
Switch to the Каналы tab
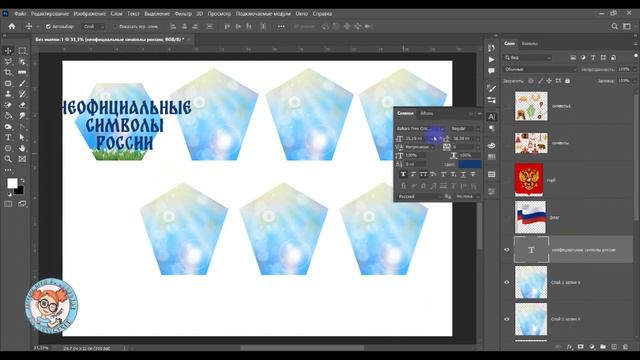click(530, 44)
